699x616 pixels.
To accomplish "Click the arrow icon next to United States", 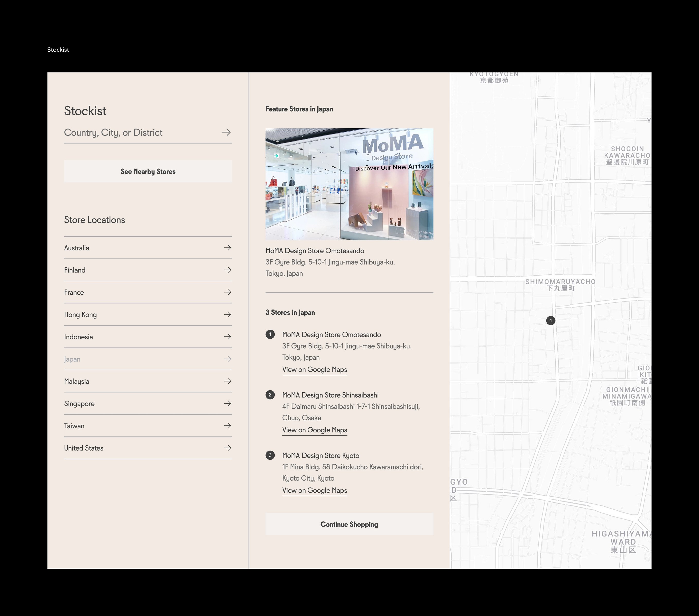I will [228, 448].
